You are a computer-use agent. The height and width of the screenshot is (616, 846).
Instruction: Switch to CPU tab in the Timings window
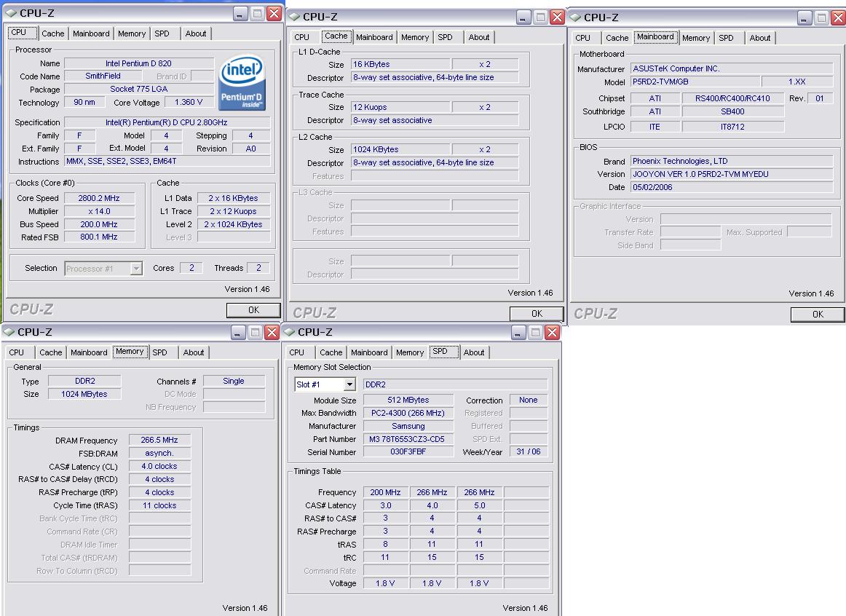click(17, 352)
